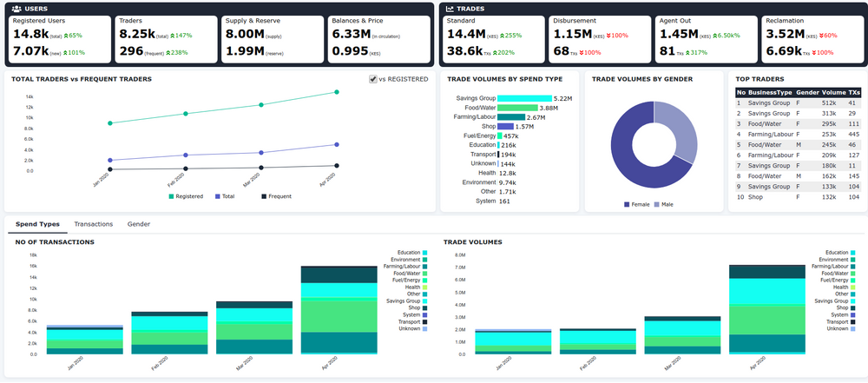The width and height of the screenshot is (868, 383).
Task: Click the Apr 2020 bar in No of Transactions
Action: [x=339, y=313]
